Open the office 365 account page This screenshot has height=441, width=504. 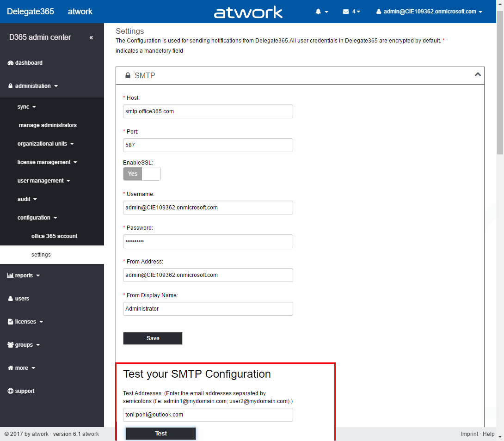(x=54, y=236)
